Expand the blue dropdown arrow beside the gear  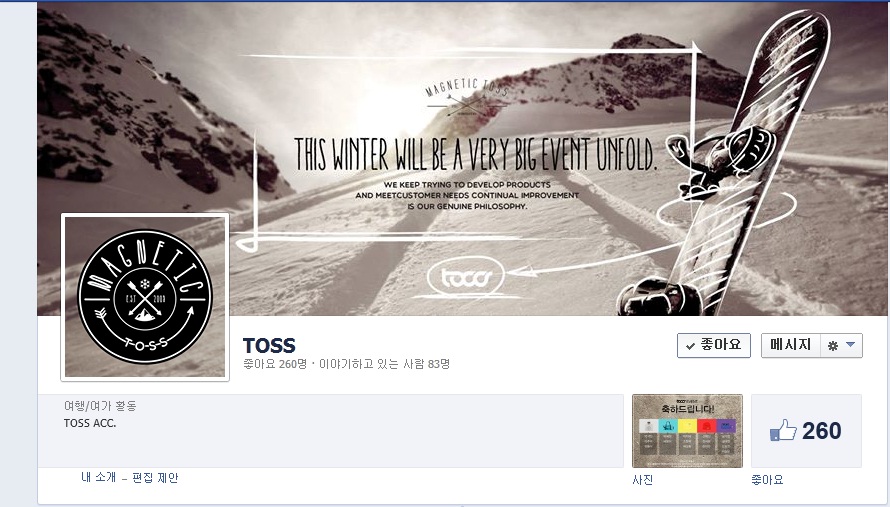point(850,345)
